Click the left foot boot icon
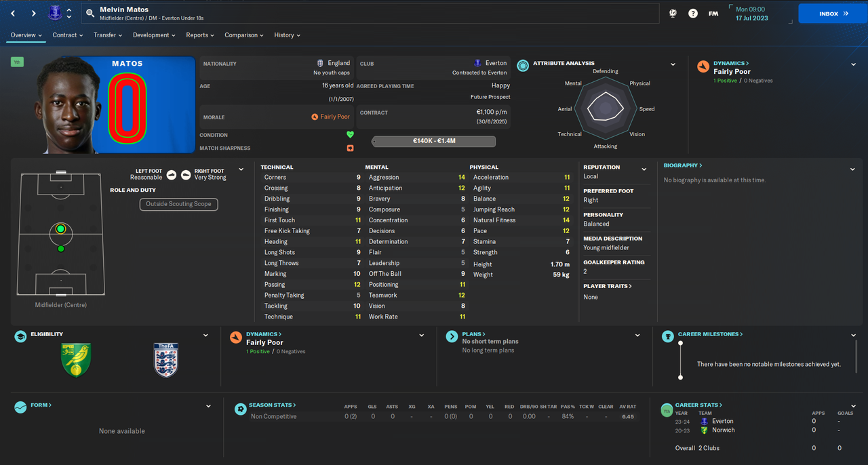868x465 pixels. (171, 174)
